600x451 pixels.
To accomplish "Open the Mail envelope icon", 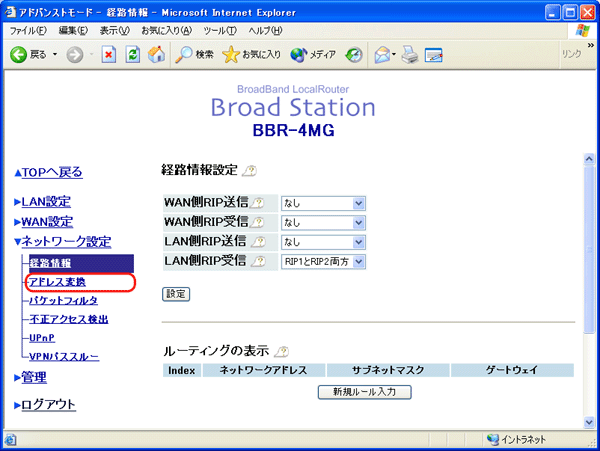I will tap(382, 55).
